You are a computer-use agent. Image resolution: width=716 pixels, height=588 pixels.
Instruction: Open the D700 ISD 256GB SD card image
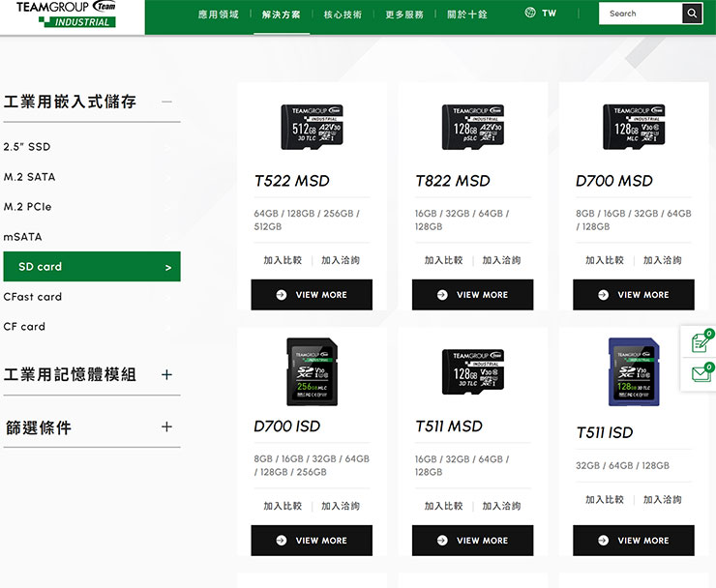coord(312,371)
